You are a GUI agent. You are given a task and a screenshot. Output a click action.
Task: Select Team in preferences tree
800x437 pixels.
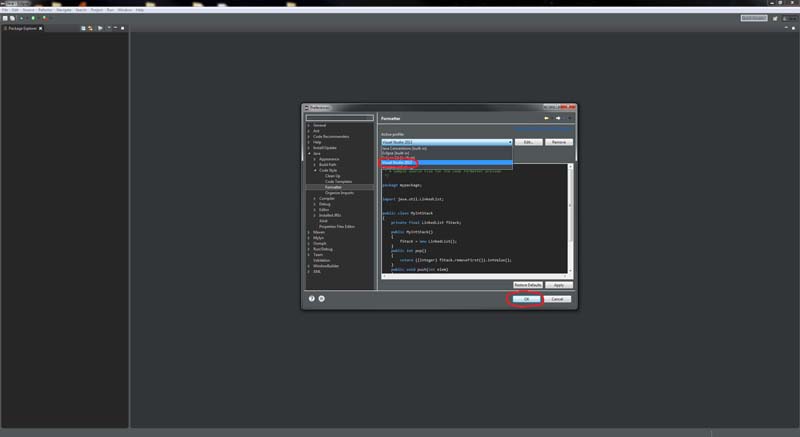(x=318, y=254)
